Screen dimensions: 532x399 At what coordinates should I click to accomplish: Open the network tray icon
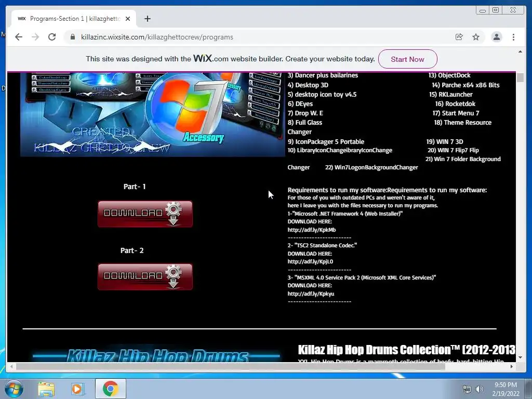pos(467,389)
